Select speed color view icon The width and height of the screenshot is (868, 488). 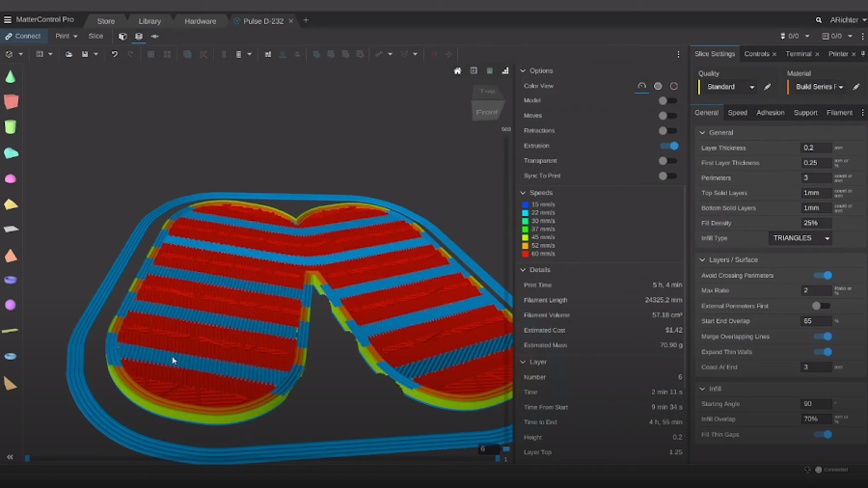click(x=642, y=86)
